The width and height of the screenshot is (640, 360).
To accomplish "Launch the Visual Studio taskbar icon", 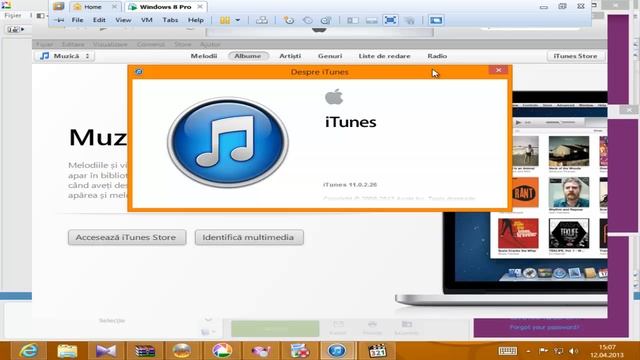I will click(106, 351).
